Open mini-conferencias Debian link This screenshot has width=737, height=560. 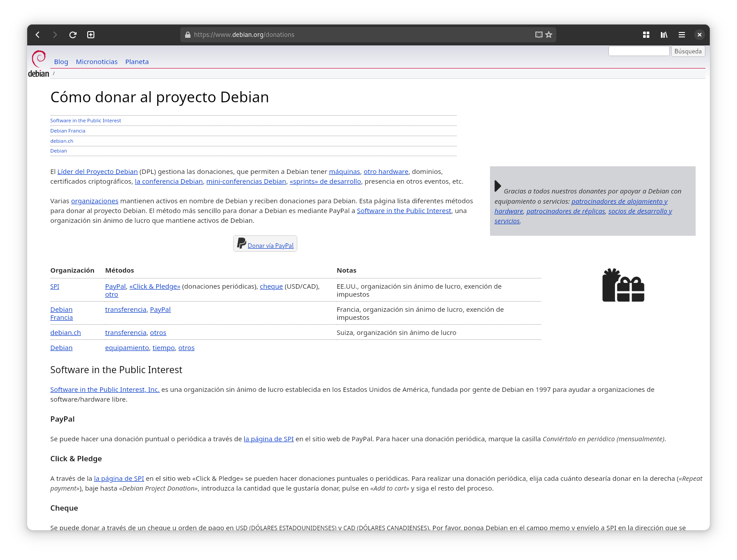[246, 181]
